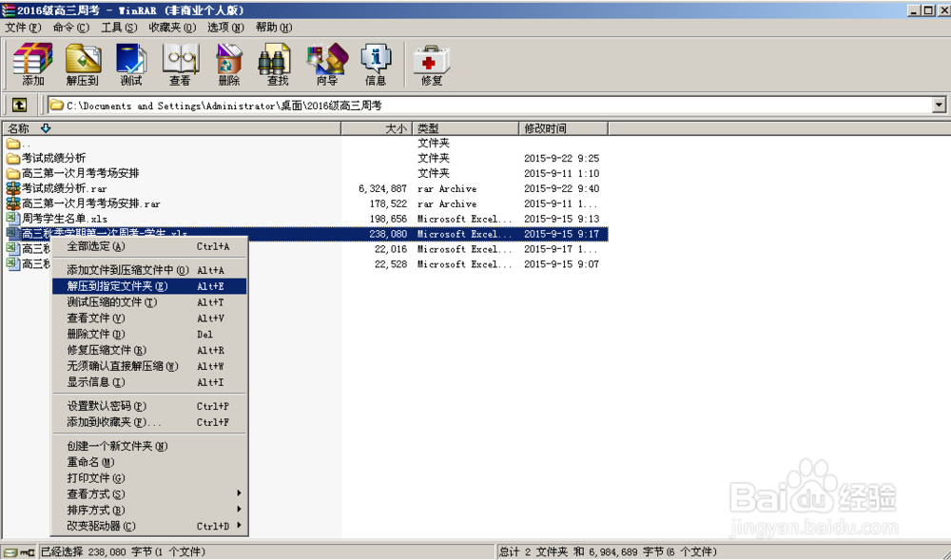Click the View (查看) toolbar icon
951x560 pixels.
click(x=180, y=65)
